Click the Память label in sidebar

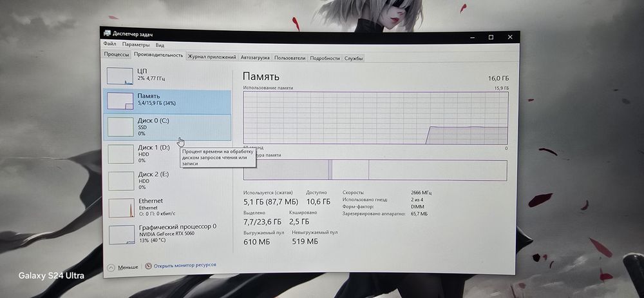pos(149,95)
